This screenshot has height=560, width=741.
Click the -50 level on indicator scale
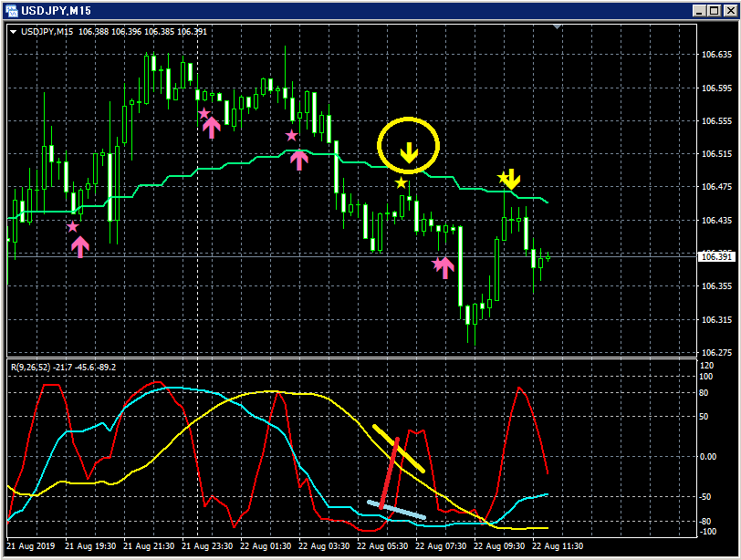704,497
